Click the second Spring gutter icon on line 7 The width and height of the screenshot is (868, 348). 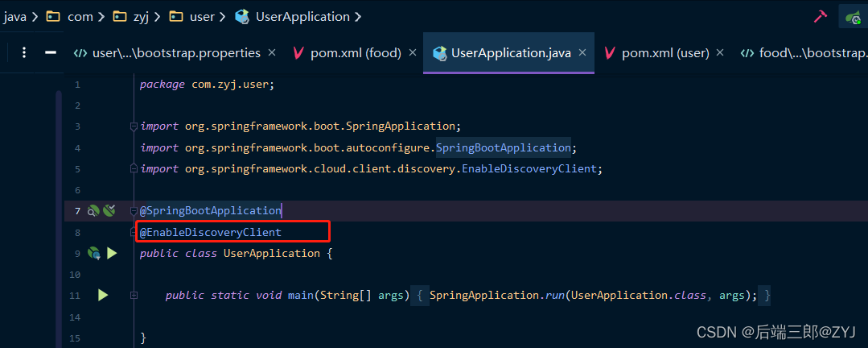pyautogui.click(x=109, y=211)
